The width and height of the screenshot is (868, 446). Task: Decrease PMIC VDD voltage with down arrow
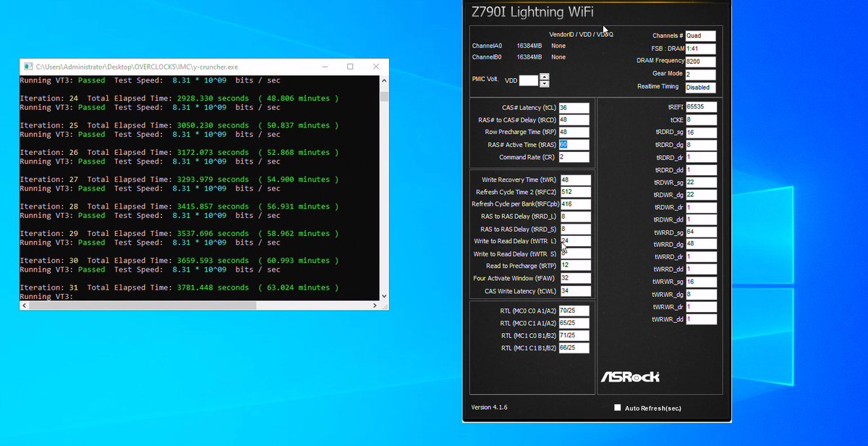(544, 83)
